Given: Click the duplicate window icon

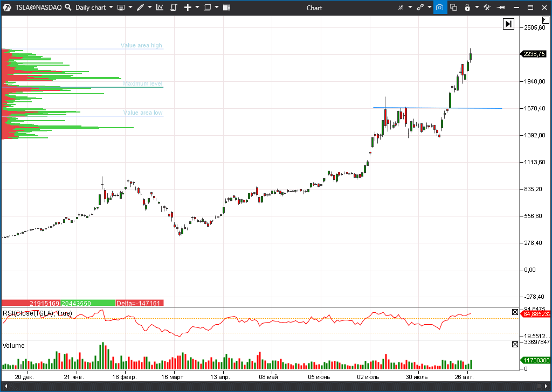Looking at the screenshot, I should tap(453, 8).
